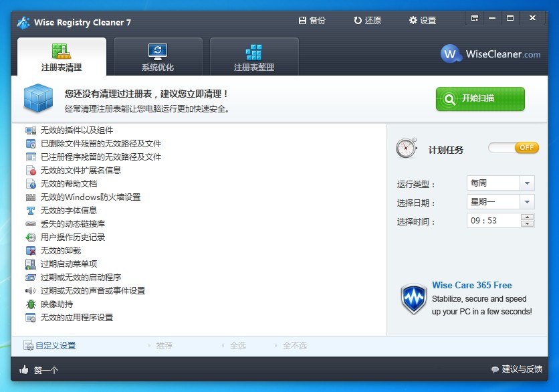
Task: Open the Wise Care 365 Free link
Action: coord(471,286)
